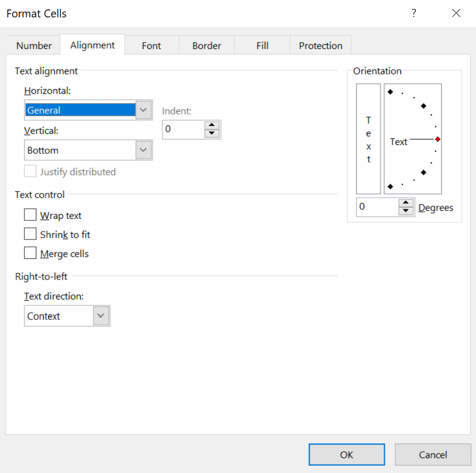Click the red diamond orientation marker
Screen dimensions: 476x473
[x=437, y=139]
